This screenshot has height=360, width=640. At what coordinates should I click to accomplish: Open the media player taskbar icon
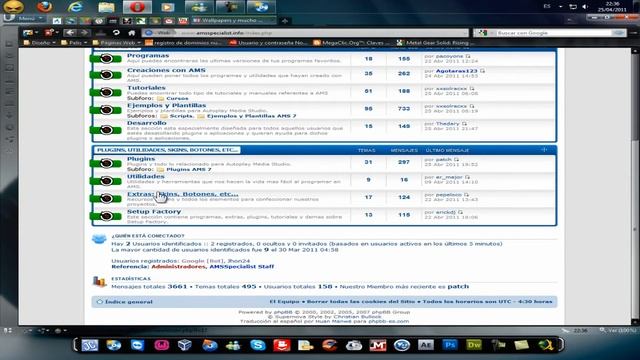click(x=167, y=7)
